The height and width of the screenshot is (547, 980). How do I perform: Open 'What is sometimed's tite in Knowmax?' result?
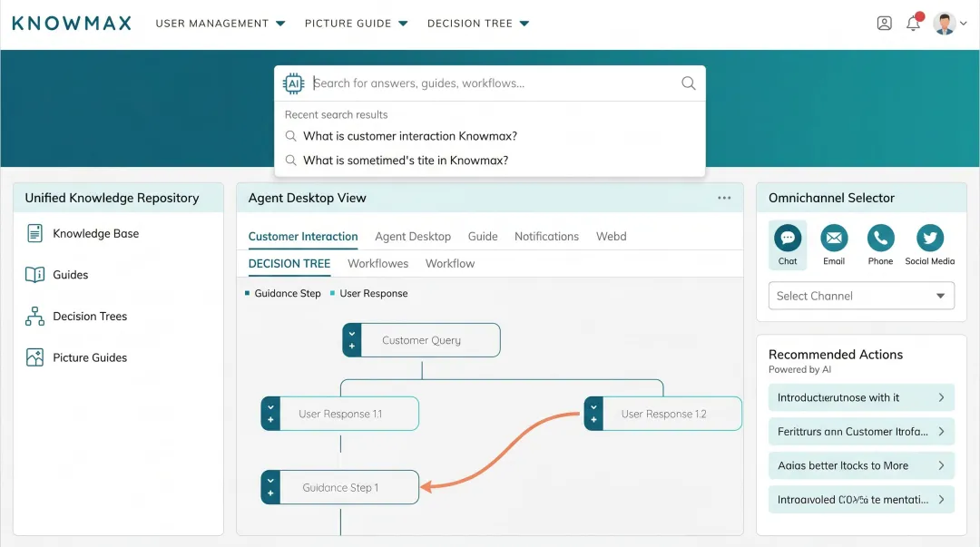click(x=406, y=160)
